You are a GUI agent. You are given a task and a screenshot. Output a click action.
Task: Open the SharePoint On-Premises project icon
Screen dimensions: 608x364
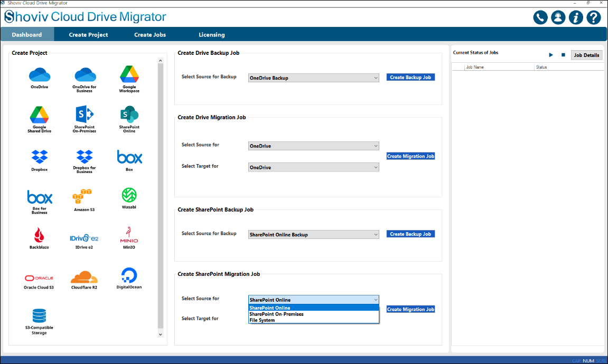tap(85, 114)
